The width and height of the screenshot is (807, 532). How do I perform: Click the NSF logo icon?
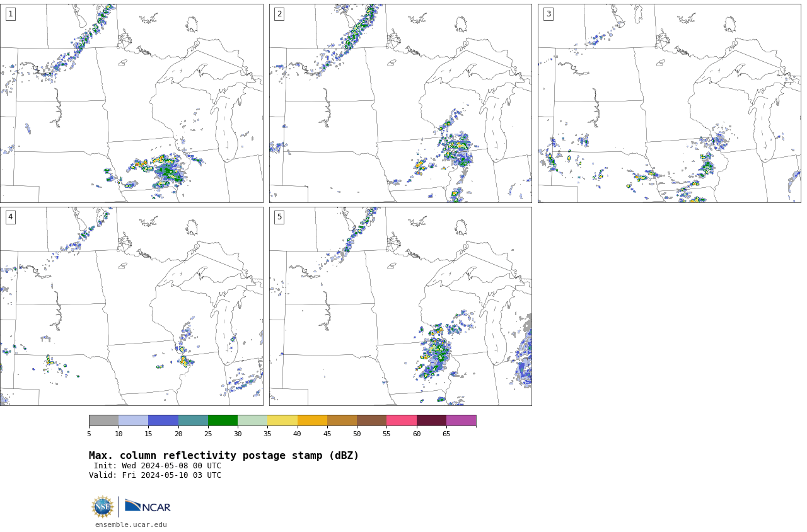tap(103, 507)
